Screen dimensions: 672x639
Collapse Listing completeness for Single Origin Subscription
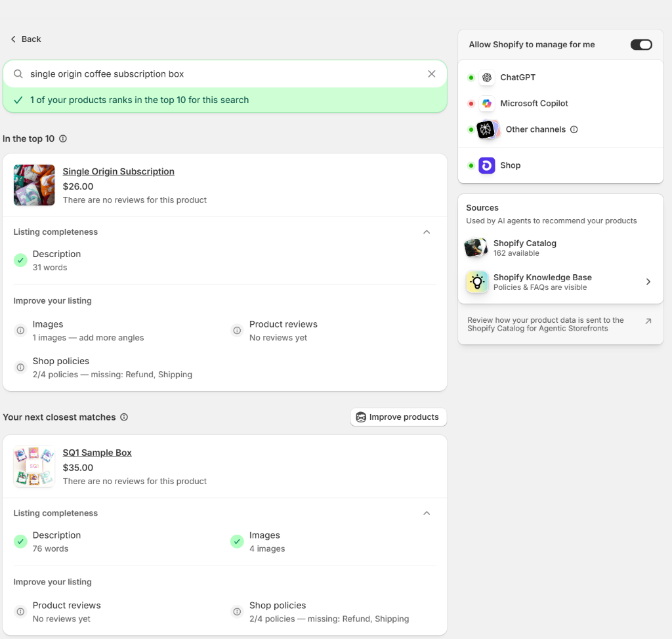[427, 232]
